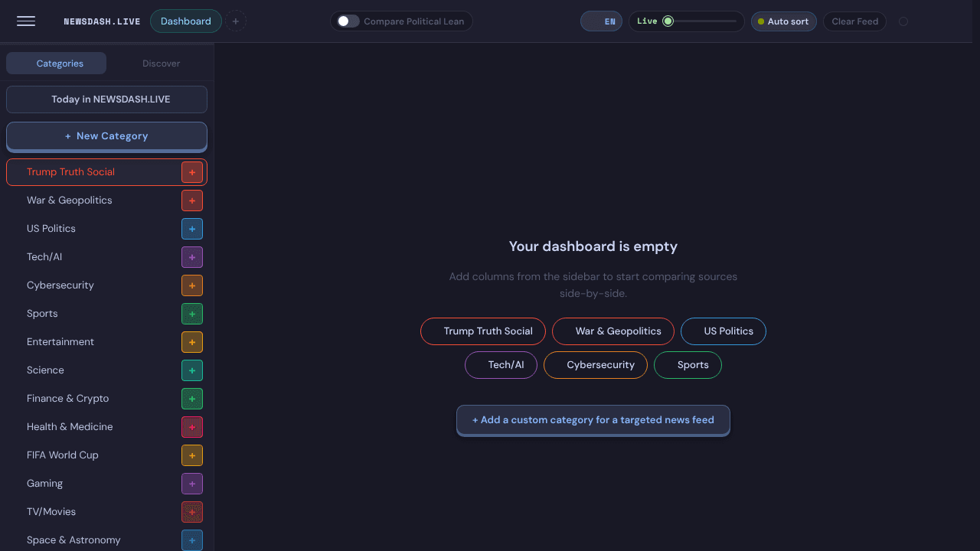Add Finance & Crypto column via plus icon
Viewport: 980px width, 551px height.
[x=192, y=399]
